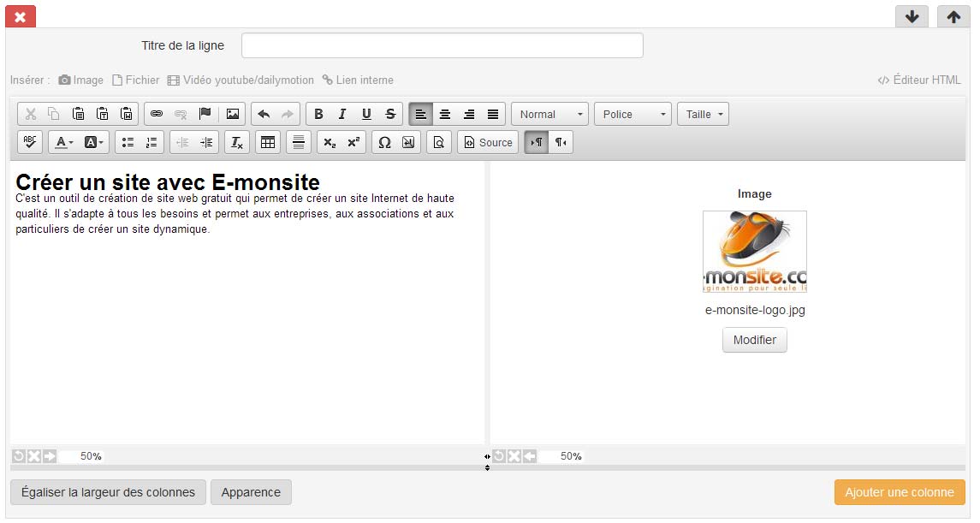Click the decrease indent icon
The width and height of the screenshot is (980, 523).
[182, 142]
